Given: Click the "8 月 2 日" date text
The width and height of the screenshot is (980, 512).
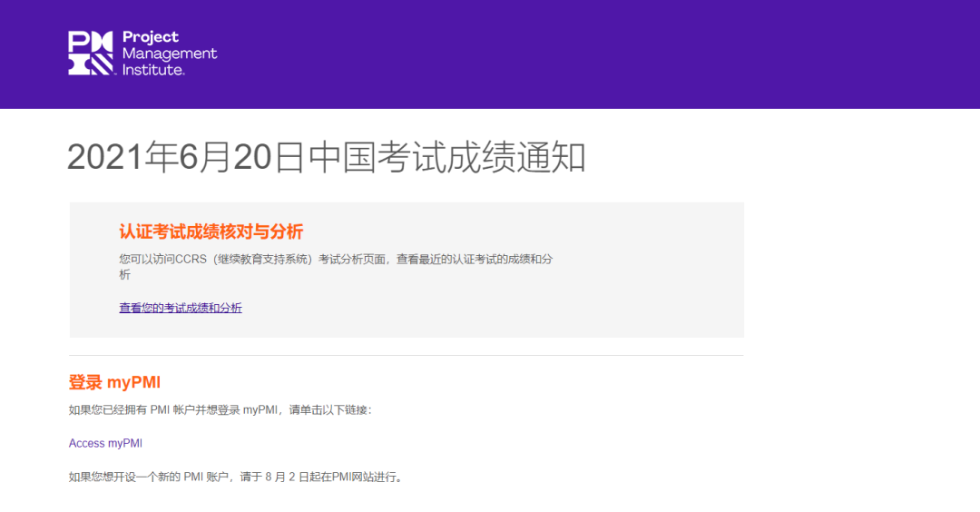Looking at the screenshot, I should tap(288, 477).
